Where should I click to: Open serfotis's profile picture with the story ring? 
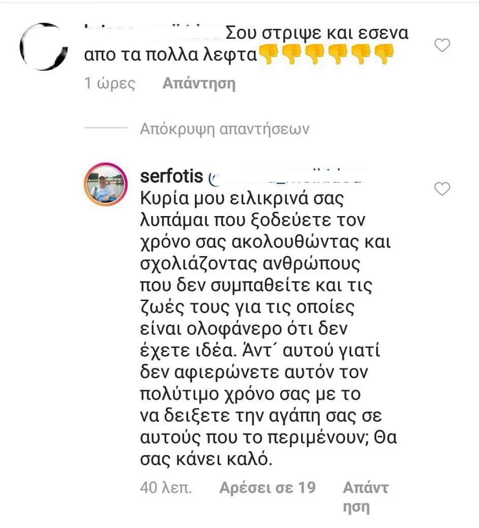[105, 184]
